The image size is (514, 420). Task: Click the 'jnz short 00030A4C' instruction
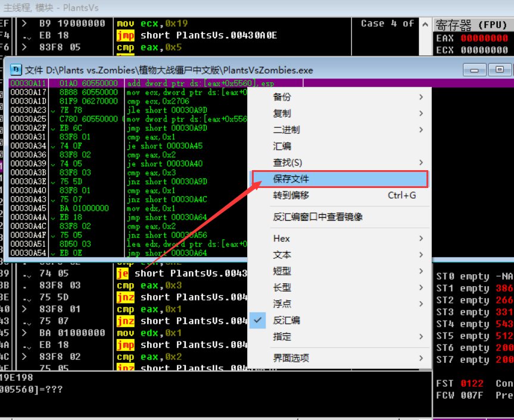(x=167, y=199)
